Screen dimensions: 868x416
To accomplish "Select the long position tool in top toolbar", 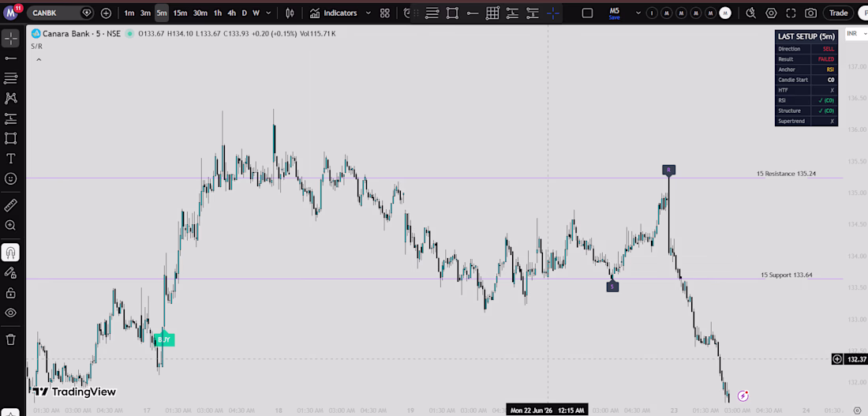I will click(x=512, y=13).
